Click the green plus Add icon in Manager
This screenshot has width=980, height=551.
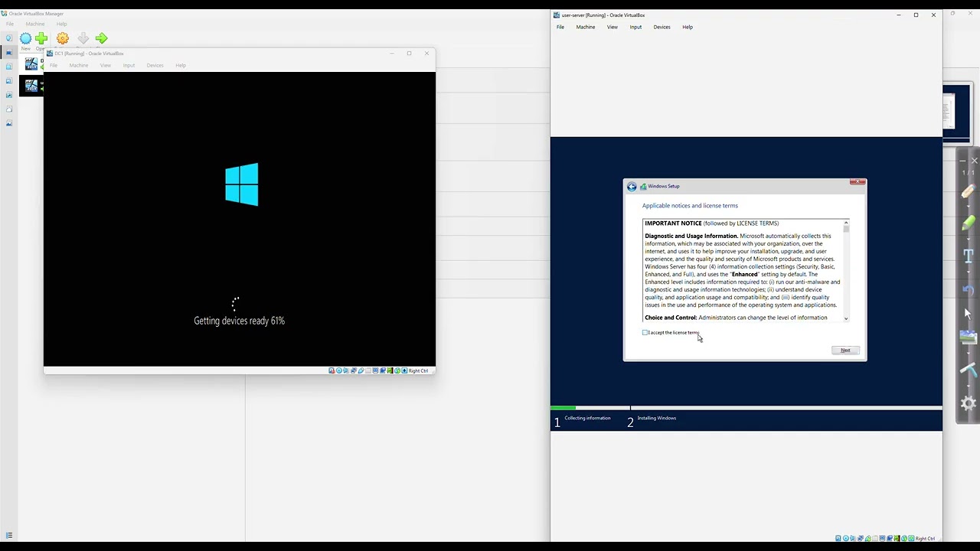41,38
